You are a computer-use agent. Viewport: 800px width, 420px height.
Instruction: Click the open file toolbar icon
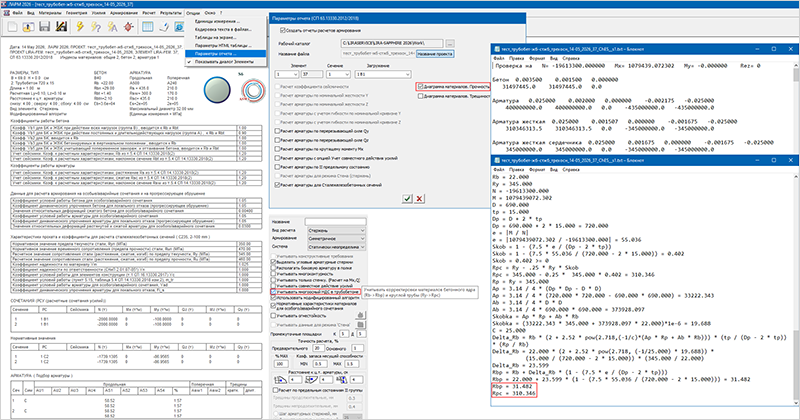click(29, 26)
